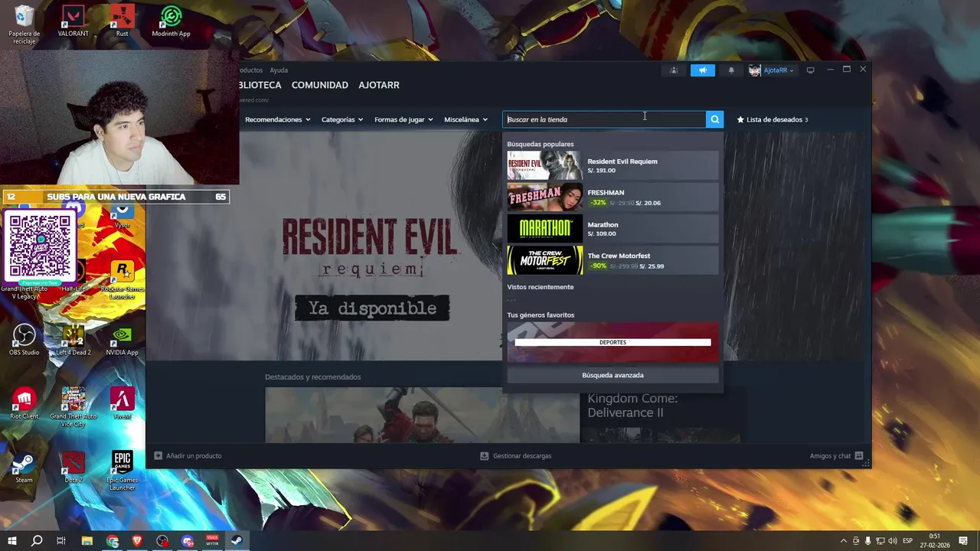The width and height of the screenshot is (980, 551).
Task: Open Windows notification center icon
Action: pos(963,541)
